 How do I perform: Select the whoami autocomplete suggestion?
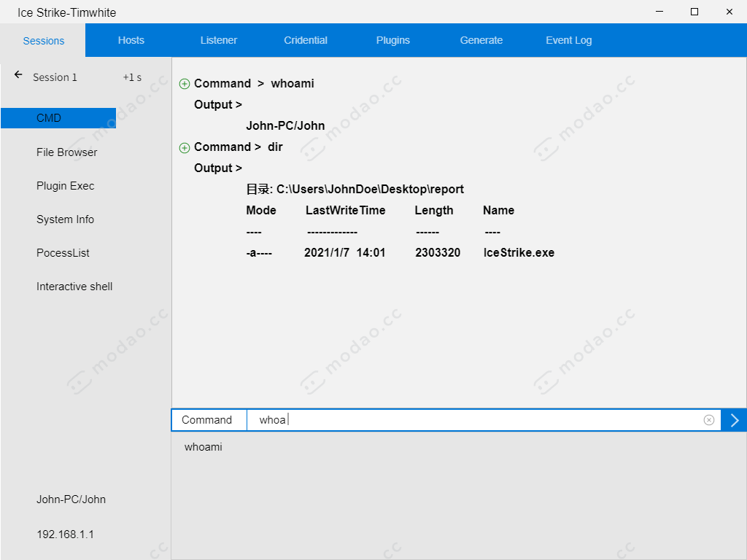tap(202, 447)
